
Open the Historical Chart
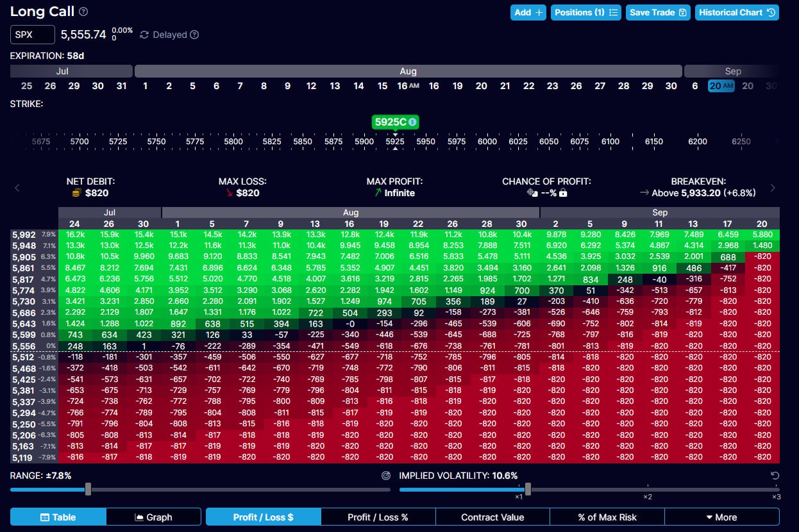point(737,12)
